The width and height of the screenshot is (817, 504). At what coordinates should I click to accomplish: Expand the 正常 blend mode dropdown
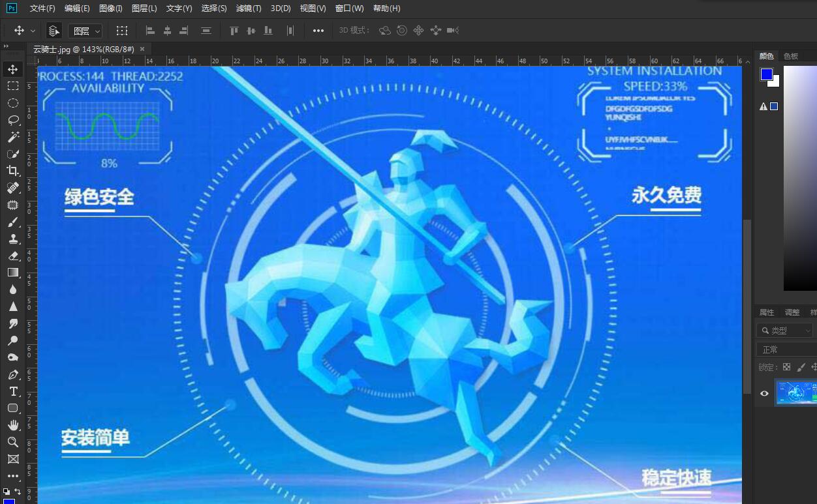[785, 350]
